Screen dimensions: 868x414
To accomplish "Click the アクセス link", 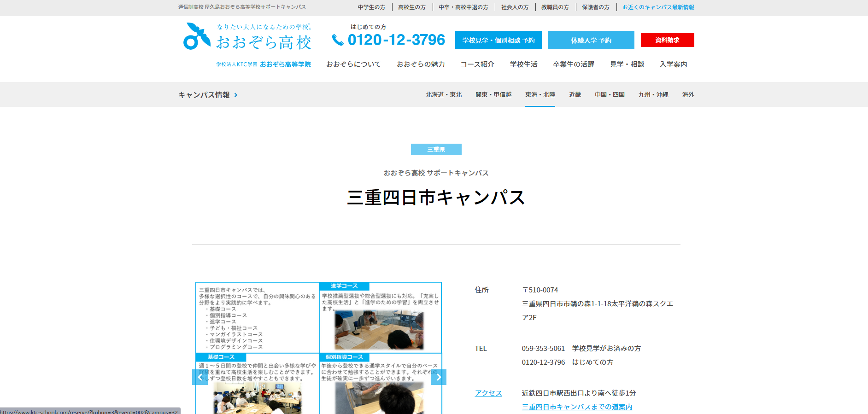I will pyautogui.click(x=488, y=393).
